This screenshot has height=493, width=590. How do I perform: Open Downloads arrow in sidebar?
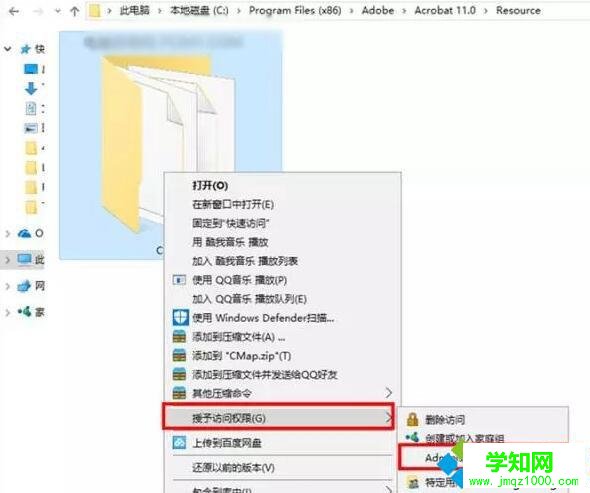pyautogui.click(x=31, y=89)
